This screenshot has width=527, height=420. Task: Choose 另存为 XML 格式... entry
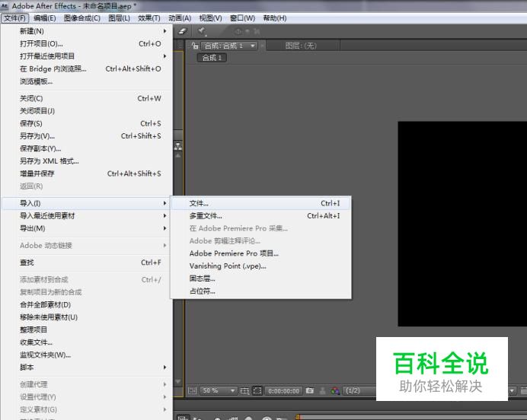(x=87, y=161)
